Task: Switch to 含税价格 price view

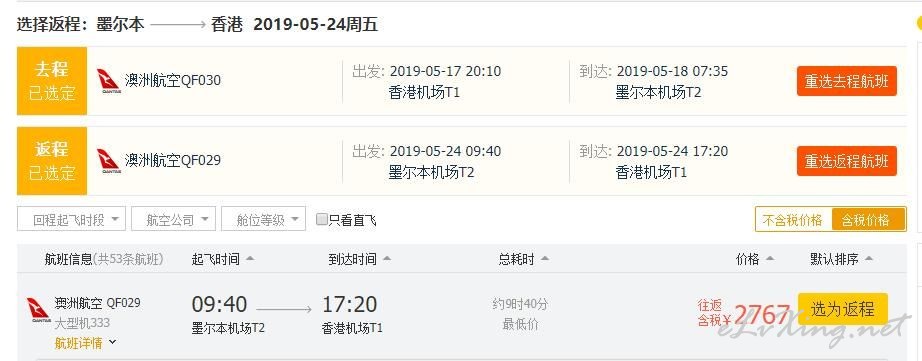Action: [x=868, y=220]
